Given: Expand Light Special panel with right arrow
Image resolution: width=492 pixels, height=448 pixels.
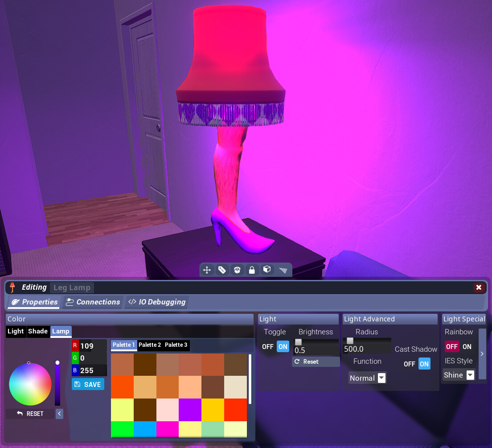Looking at the screenshot, I should [482, 354].
